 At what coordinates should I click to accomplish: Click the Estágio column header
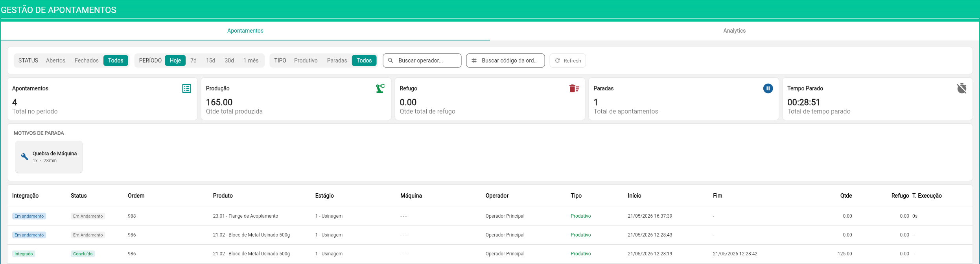(x=324, y=196)
